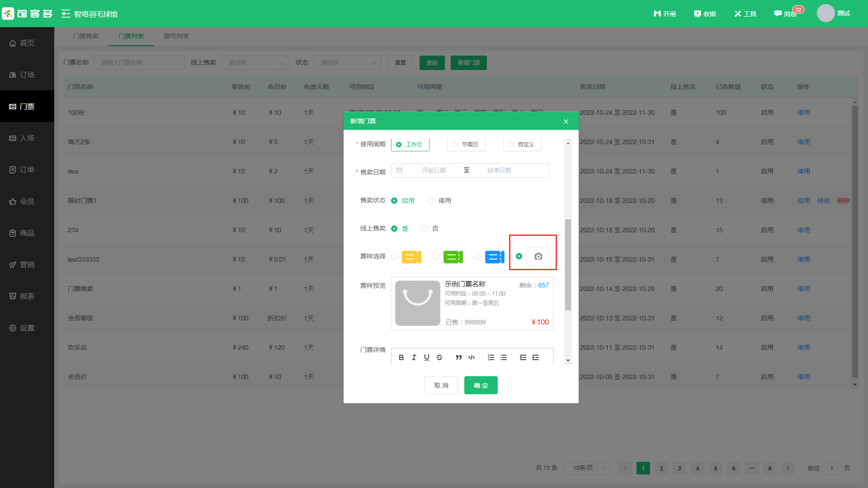This screenshot has width=868, height=488.
Task: Open the 线上售卖 filter dropdown
Action: (x=255, y=62)
